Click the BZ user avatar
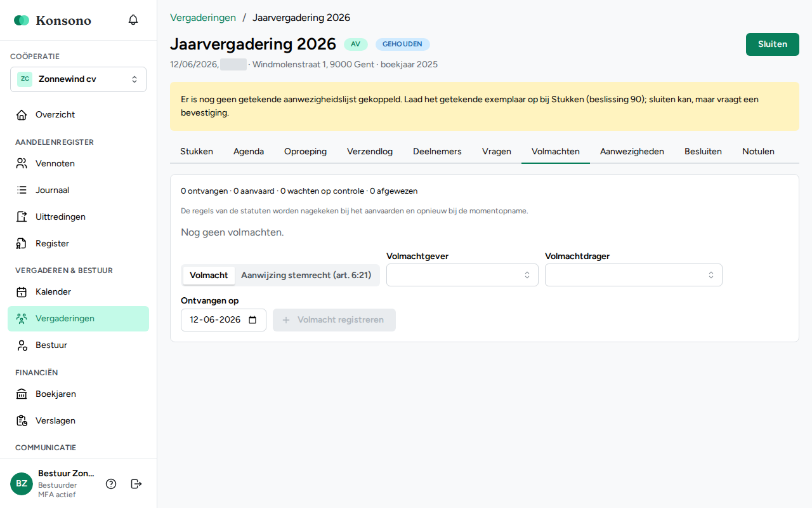 [22, 484]
